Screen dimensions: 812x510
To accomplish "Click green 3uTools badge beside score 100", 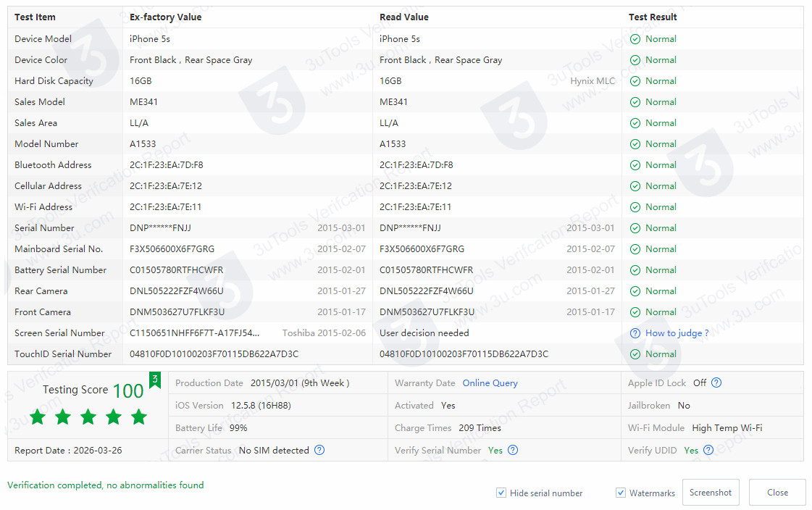I will pos(154,380).
